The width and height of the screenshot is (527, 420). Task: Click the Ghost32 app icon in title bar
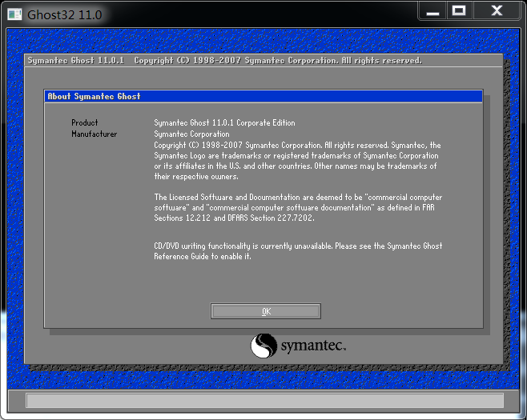[14, 14]
